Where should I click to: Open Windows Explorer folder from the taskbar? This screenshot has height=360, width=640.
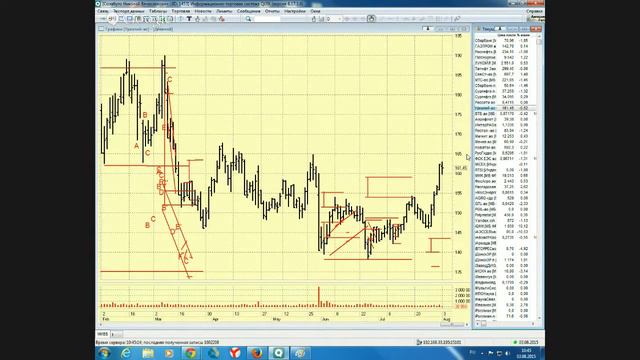pos(148,353)
